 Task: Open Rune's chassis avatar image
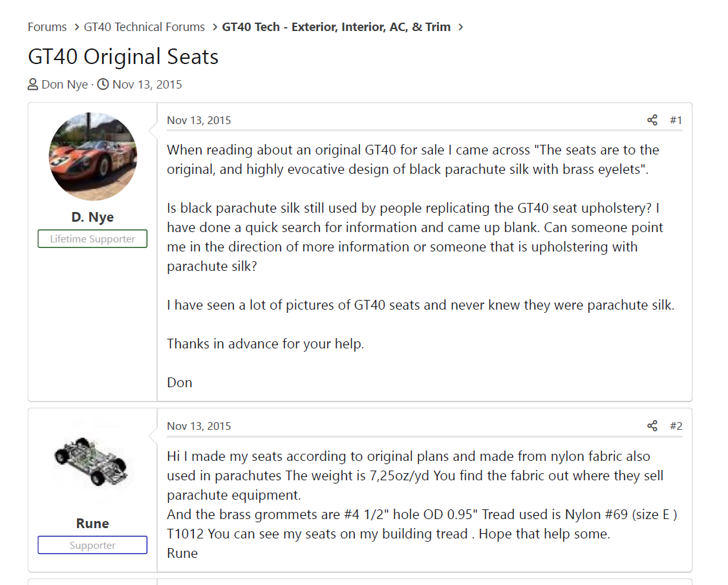click(93, 462)
